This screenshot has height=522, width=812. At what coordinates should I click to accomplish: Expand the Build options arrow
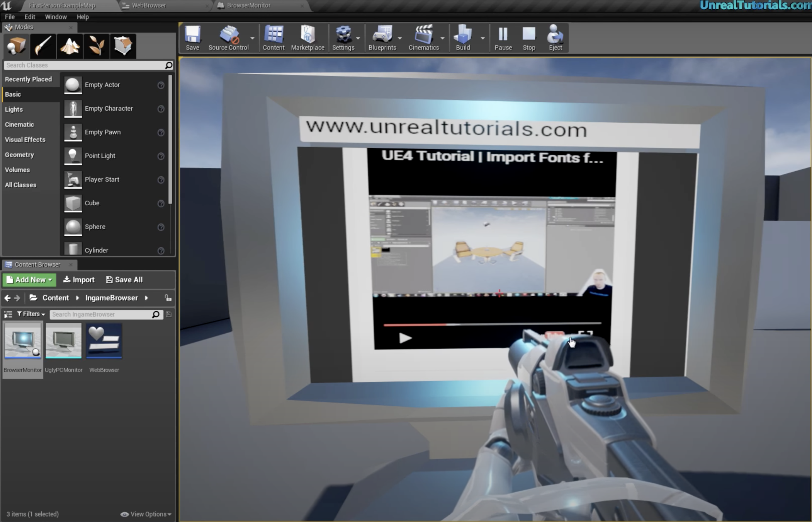[482, 38]
